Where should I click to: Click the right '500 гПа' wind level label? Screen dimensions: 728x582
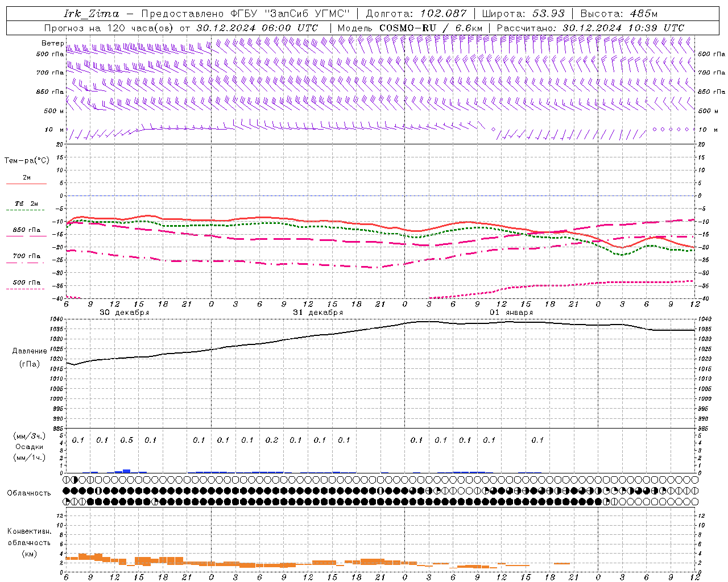712,54
